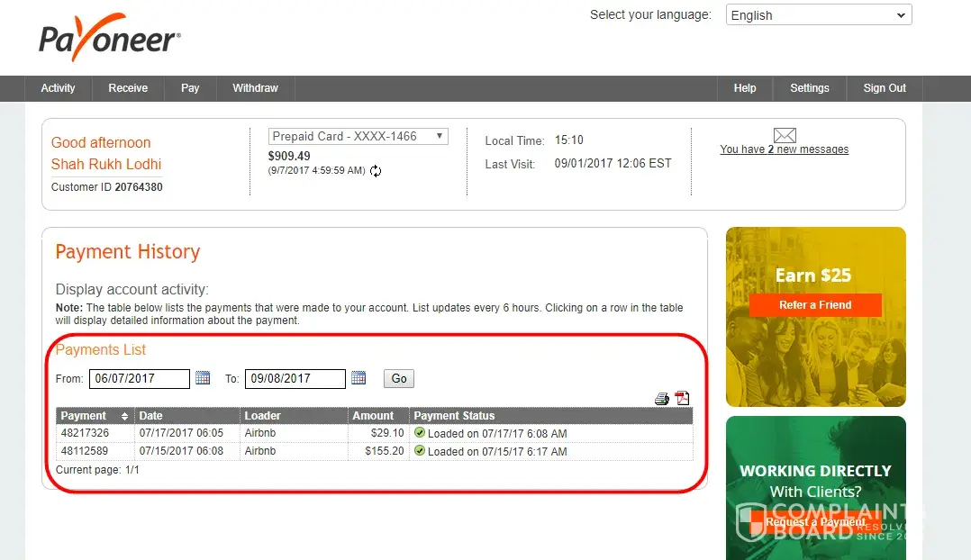Click Refer a Friend button
This screenshot has height=560, width=971.
pos(814,305)
